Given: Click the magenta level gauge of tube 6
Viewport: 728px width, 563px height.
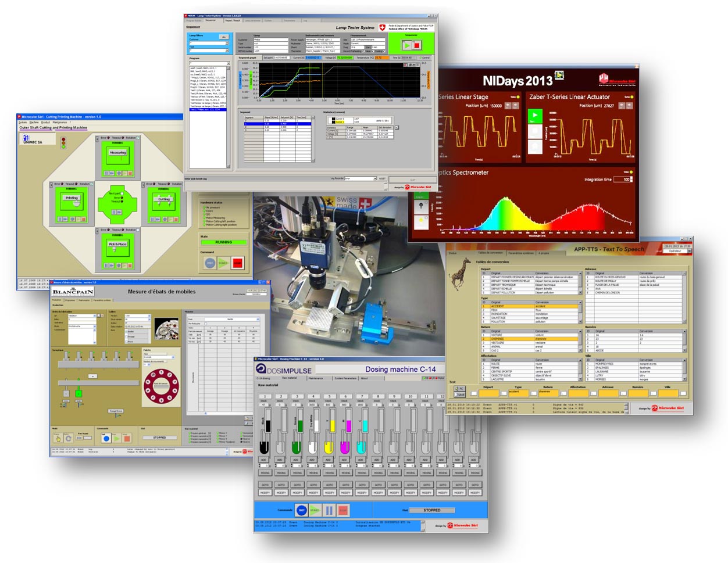Looking at the screenshot, I should (348, 420).
